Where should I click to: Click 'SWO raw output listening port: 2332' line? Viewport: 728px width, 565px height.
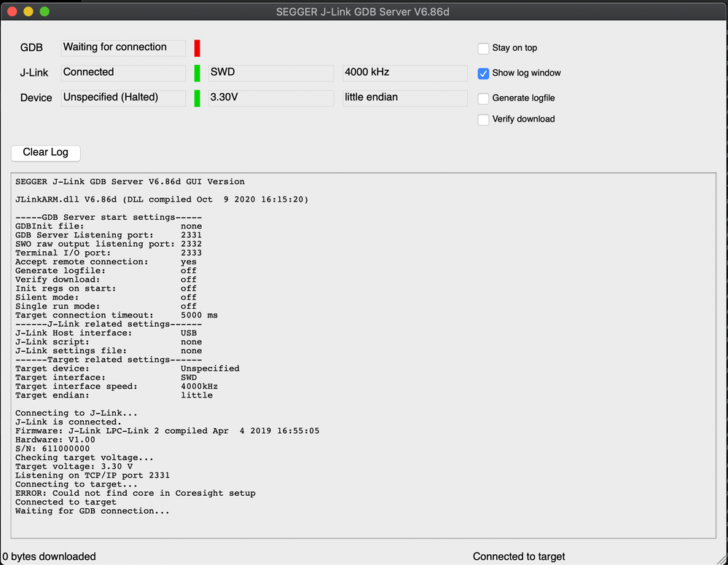coord(109,244)
